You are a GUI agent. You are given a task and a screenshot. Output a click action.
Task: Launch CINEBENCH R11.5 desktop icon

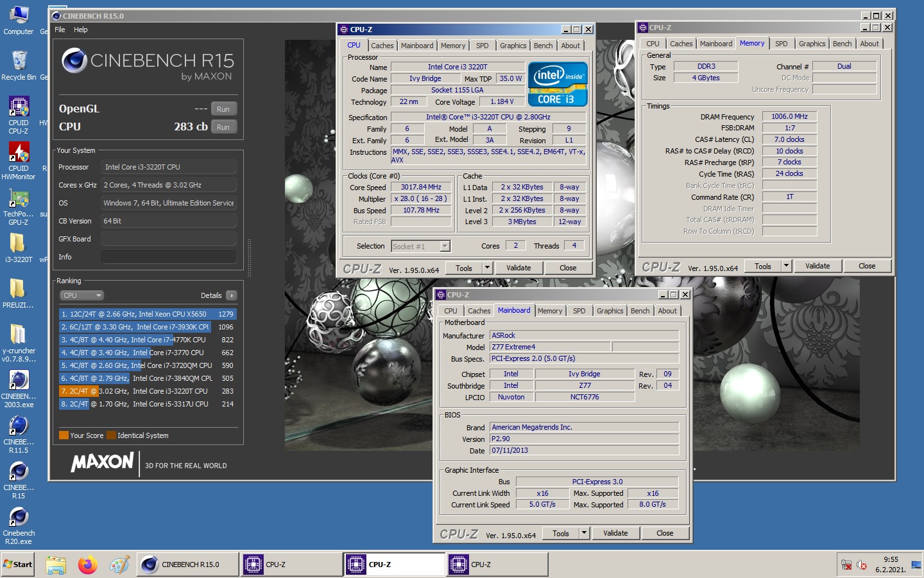[x=19, y=434]
